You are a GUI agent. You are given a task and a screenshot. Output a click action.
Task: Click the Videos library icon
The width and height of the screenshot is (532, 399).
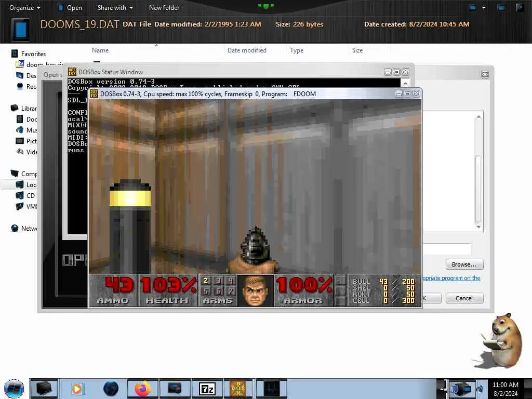point(20,152)
